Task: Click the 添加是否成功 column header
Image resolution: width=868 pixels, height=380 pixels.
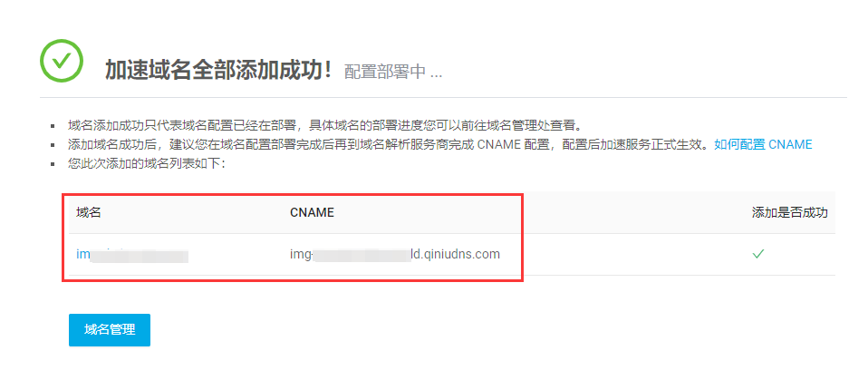Action: tap(790, 213)
